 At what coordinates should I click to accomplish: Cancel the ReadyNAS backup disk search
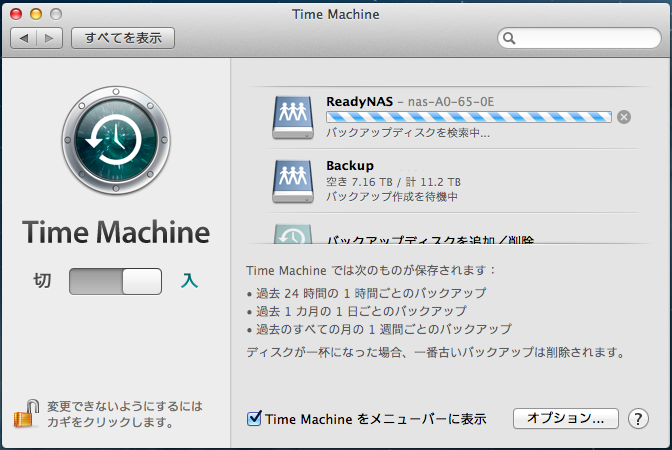(624, 117)
